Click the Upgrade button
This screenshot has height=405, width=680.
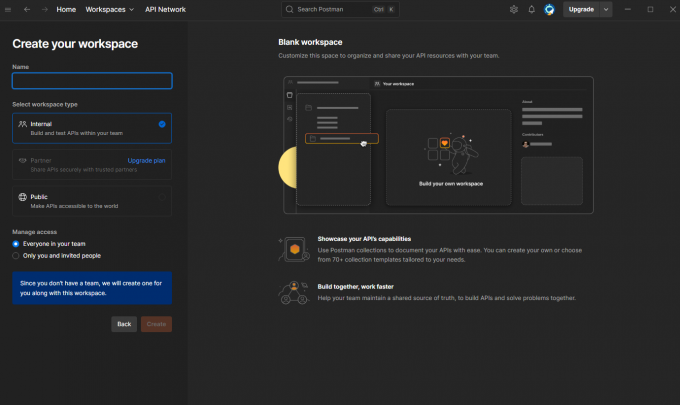[x=581, y=10]
